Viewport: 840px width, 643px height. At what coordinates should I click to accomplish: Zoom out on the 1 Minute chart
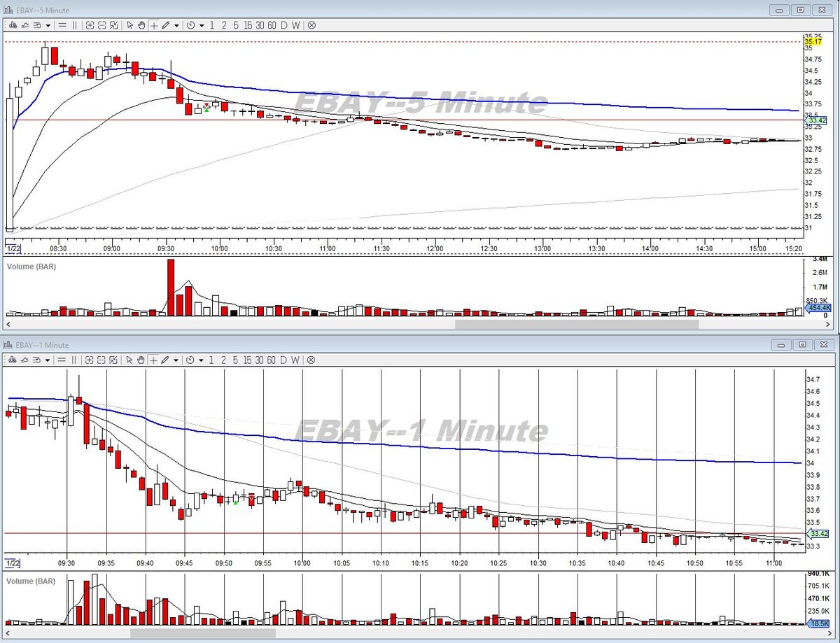coord(102,360)
